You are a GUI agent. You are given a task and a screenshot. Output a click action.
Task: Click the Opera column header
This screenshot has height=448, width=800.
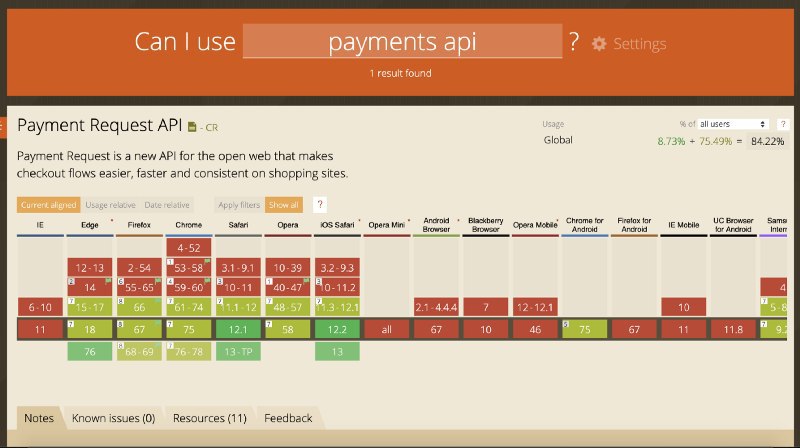(288, 225)
